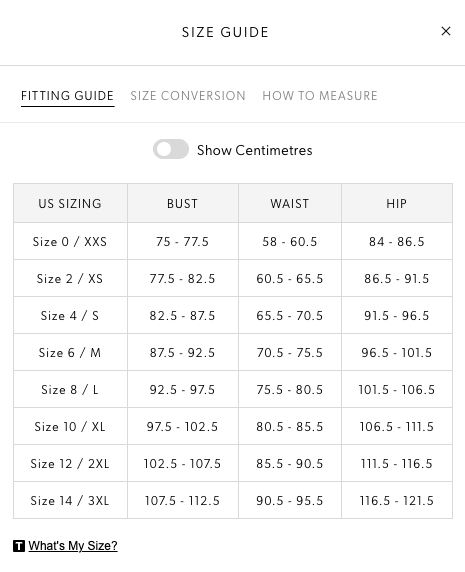
Task: Open the Size Conversion tab
Action: [x=188, y=96]
